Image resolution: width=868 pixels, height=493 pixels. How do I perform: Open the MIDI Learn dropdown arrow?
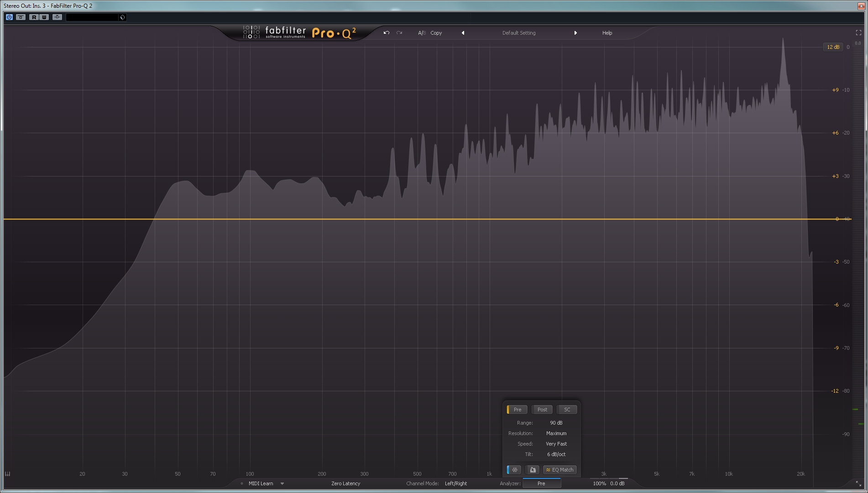[x=282, y=483]
